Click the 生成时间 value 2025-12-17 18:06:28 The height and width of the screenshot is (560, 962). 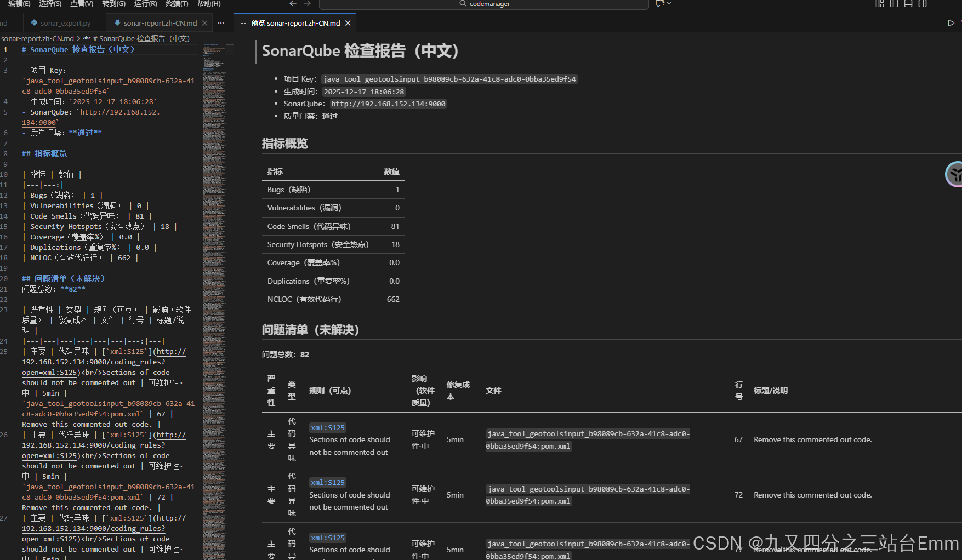pyautogui.click(x=363, y=92)
